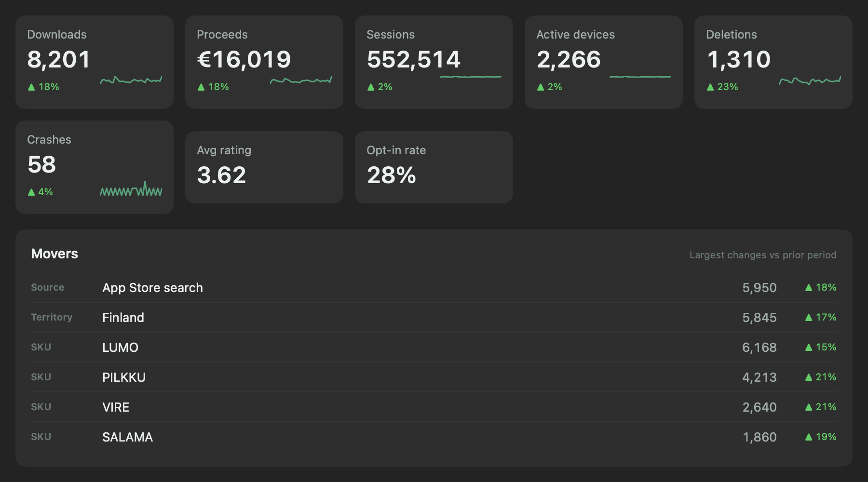The width and height of the screenshot is (868, 482).
Task: Click the Active devices card title
Action: coord(575,35)
